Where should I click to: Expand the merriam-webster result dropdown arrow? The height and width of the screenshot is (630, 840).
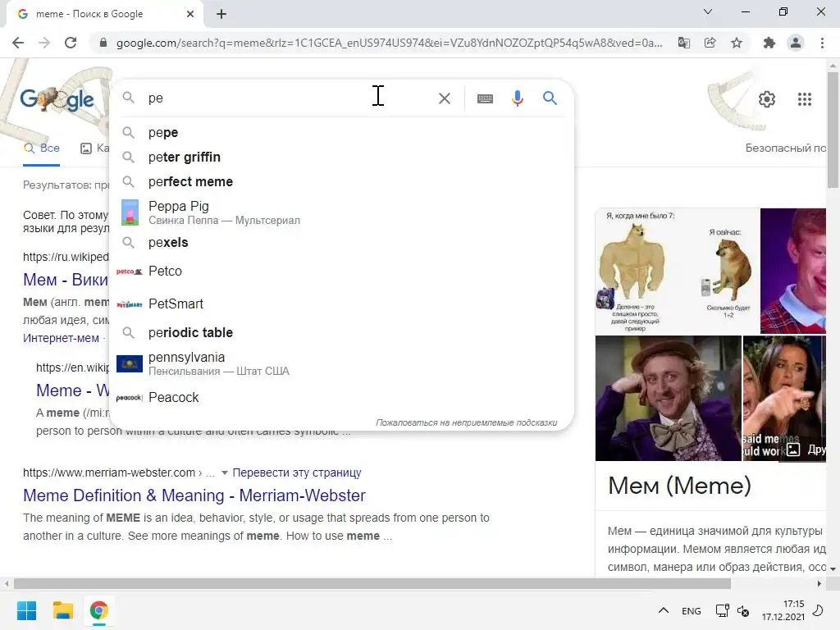click(x=225, y=473)
